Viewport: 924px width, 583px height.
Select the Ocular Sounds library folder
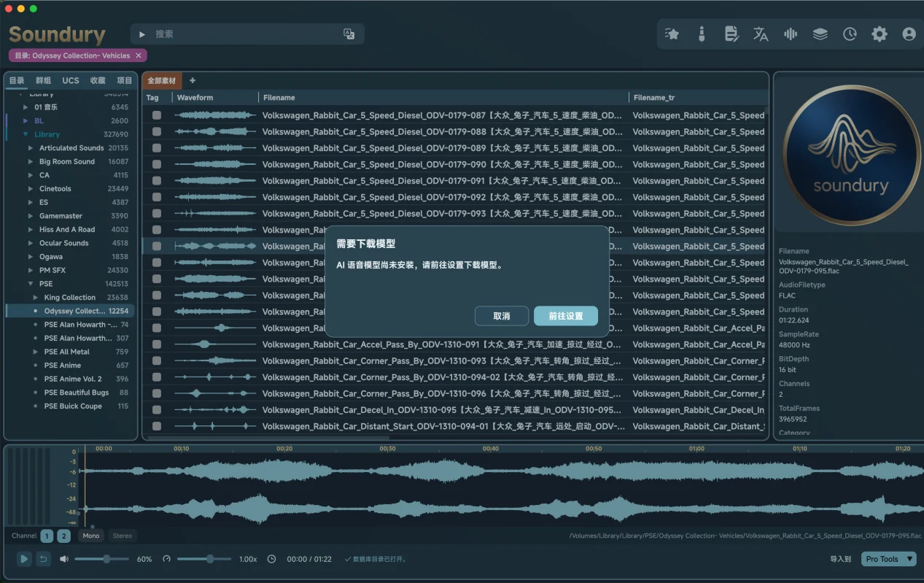63,243
